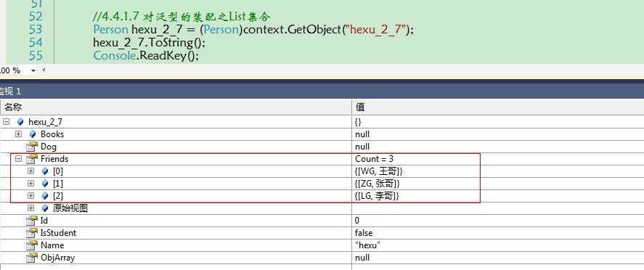The image size is (644, 270).
Task: Click the Id value 0
Action: point(357,221)
